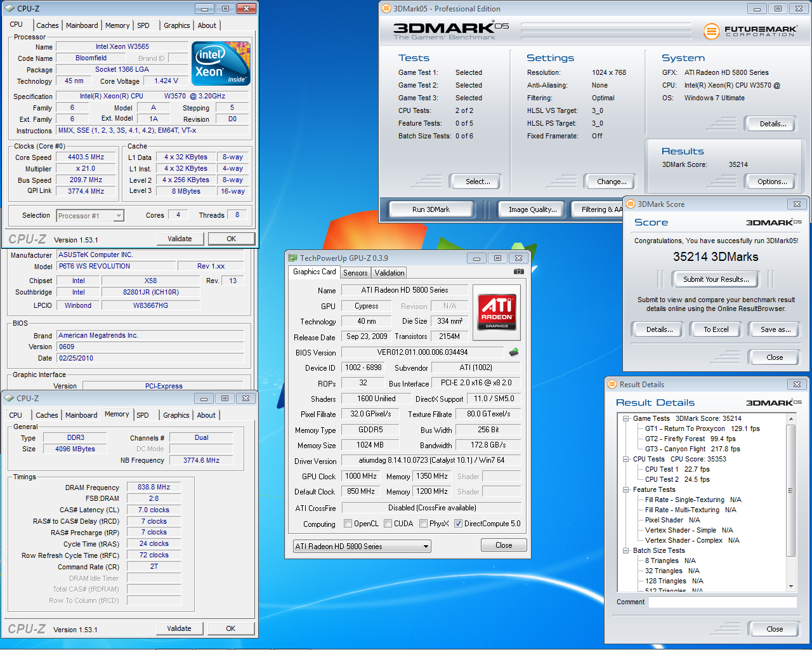This screenshot has width=812, height=650.
Task: Select Fill Rate - Single-Texturing row
Action: 693,500
